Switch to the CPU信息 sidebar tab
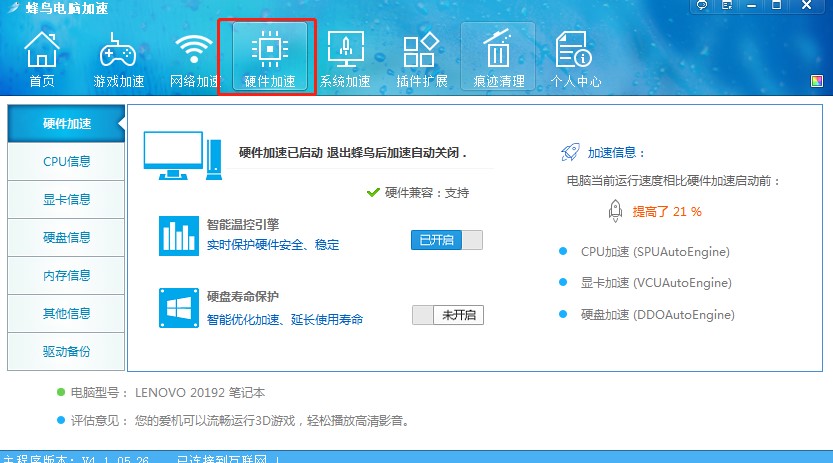This screenshot has width=833, height=463. (66, 161)
